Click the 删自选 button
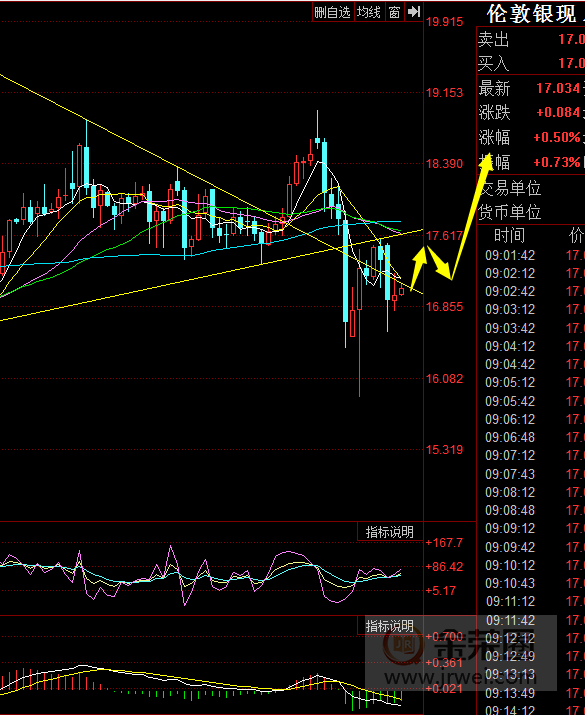This screenshot has height=715, width=585. [332, 12]
